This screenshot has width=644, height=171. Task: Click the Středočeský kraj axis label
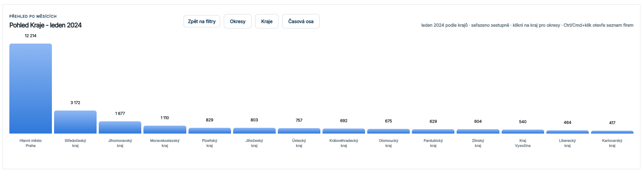click(x=75, y=143)
